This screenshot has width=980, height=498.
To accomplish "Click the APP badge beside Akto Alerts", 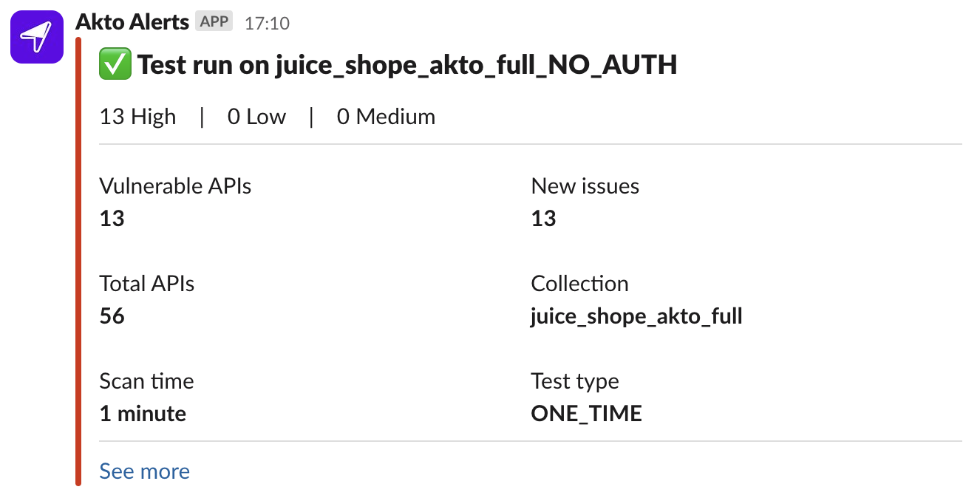I will pyautogui.click(x=215, y=22).
